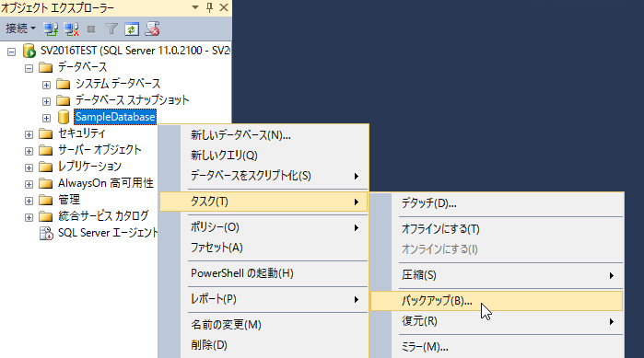644x358 pixels.
Task: Expand the サーバー オブジェクト node
Action: click(x=29, y=151)
